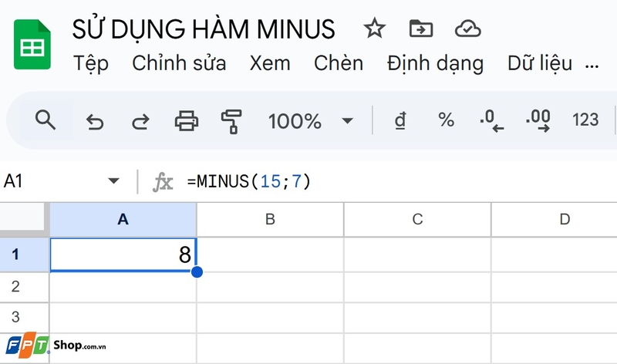Click the decrease decimal places icon

[492, 121]
